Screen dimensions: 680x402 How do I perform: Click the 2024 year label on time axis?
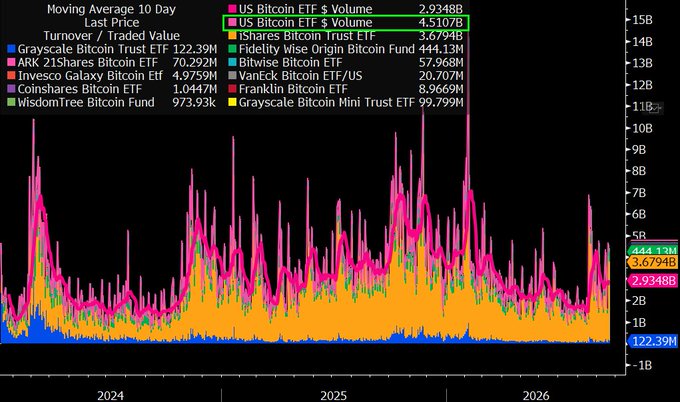coord(110,395)
